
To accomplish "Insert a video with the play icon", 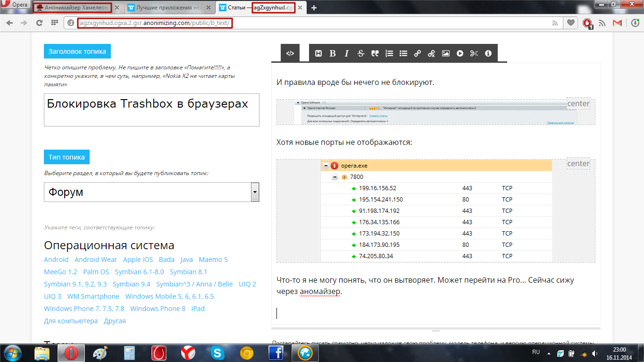I will [x=460, y=53].
